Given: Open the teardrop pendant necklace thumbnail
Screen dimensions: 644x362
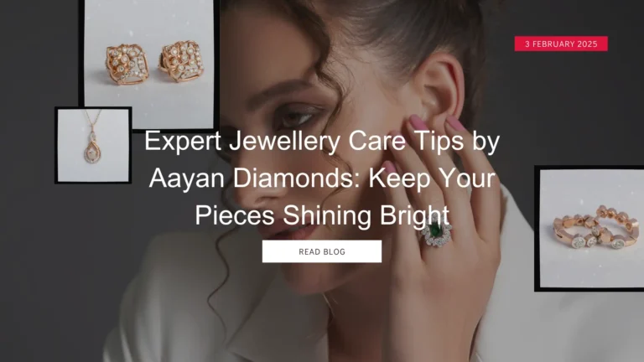Looking at the screenshot, I should click(93, 145).
